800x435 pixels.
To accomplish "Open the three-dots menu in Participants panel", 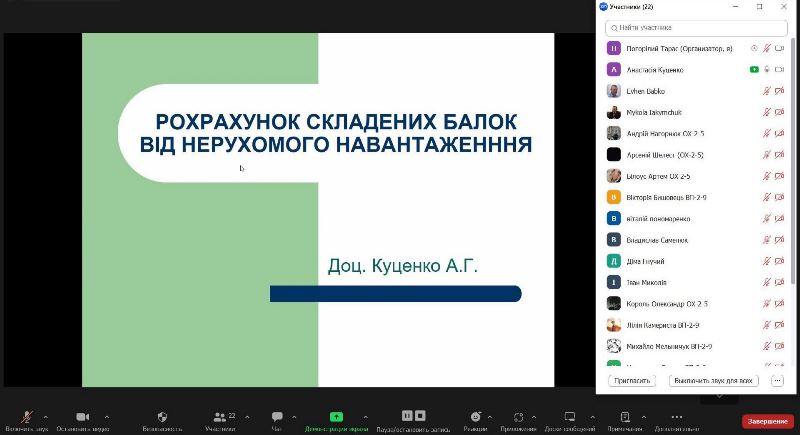I will click(x=777, y=380).
